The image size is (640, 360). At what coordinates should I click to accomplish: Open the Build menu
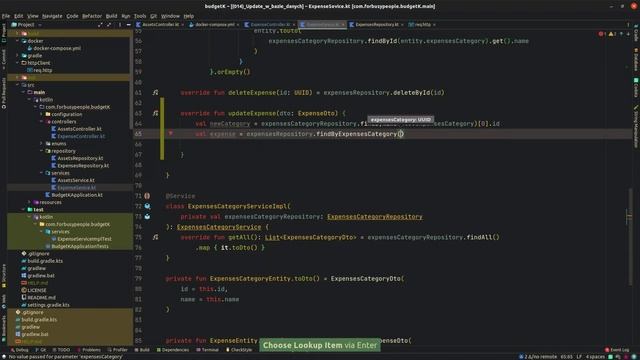tap(111, 16)
